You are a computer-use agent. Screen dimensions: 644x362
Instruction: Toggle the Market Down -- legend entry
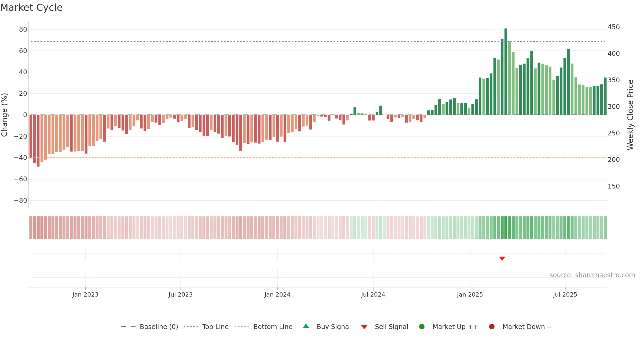tap(520, 327)
